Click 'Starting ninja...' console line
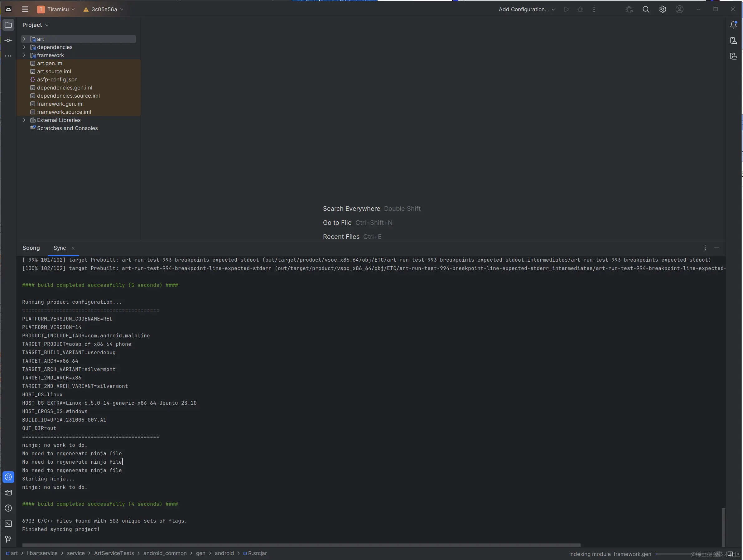 coord(48,479)
